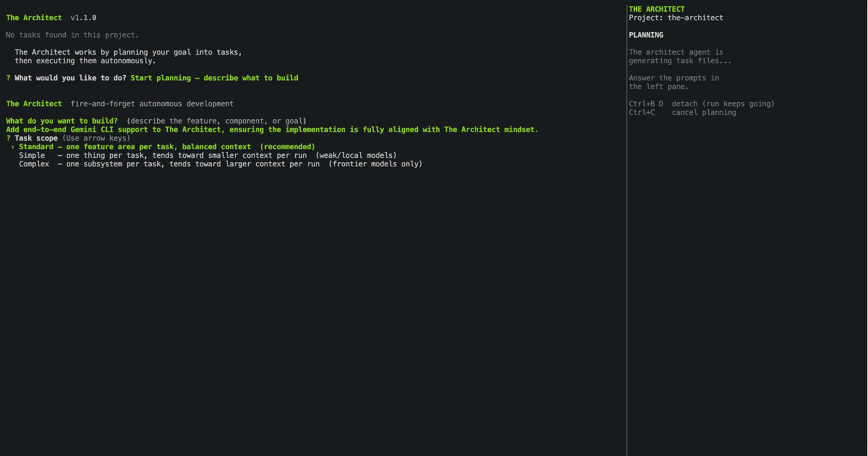Select the Standard task scope option
This screenshot has height=456, width=868.
tap(167, 147)
